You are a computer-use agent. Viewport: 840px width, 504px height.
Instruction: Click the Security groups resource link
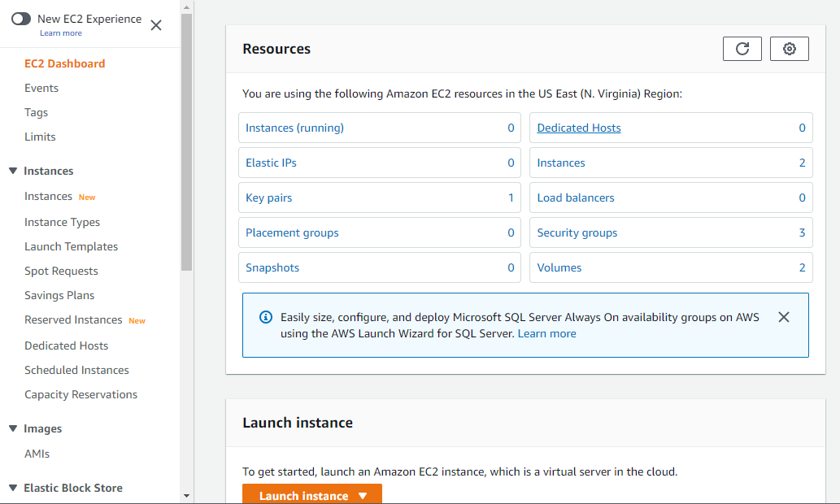(577, 232)
